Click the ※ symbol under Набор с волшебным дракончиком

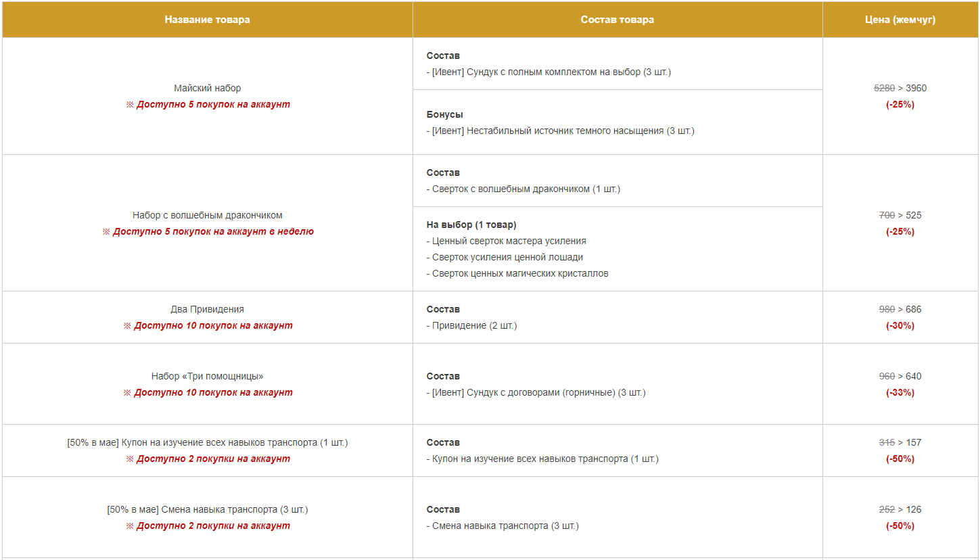tap(106, 232)
